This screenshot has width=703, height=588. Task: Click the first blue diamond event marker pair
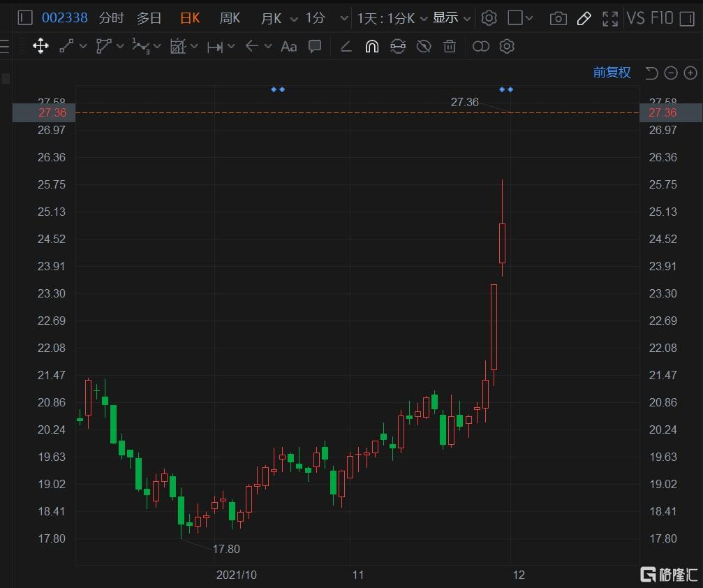[x=278, y=89]
